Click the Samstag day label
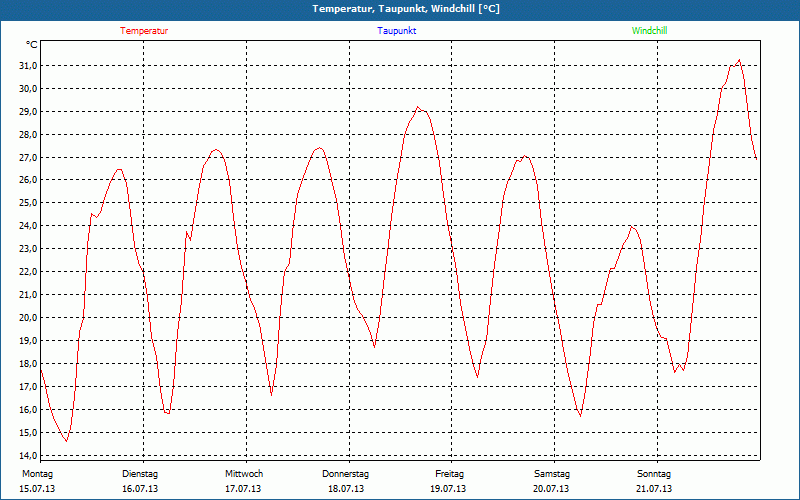800x500 pixels. point(552,474)
